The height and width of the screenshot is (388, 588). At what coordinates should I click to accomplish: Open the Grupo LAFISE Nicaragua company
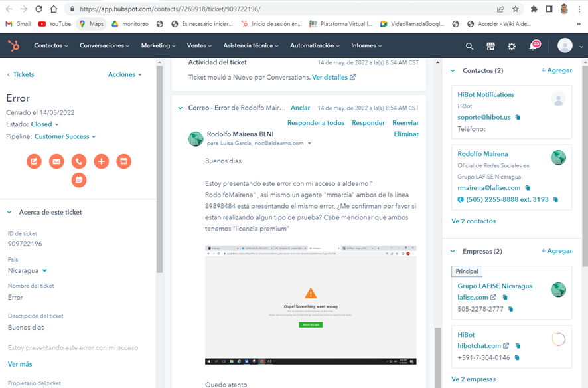(x=494, y=286)
